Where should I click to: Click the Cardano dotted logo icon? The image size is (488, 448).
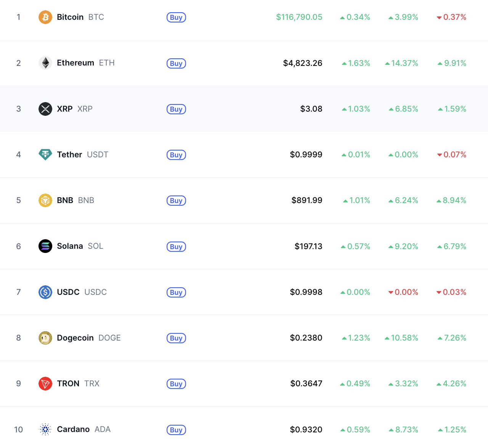tap(45, 429)
